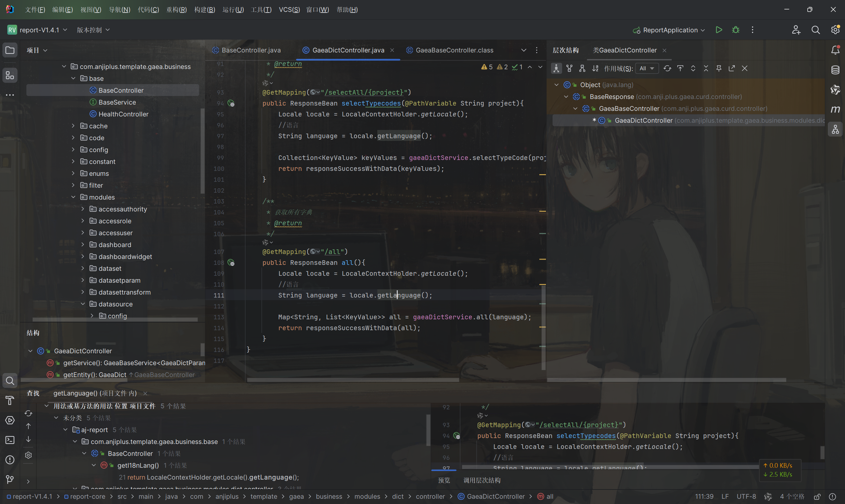
Task: Toggle class hierarchy view button
Action: point(556,69)
